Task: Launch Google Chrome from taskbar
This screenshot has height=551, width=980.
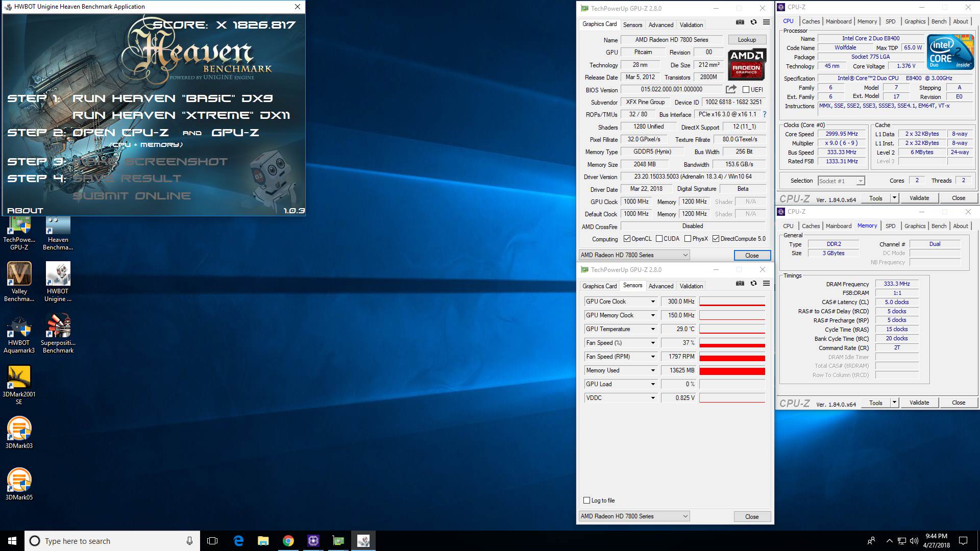Action: coord(288,541)
